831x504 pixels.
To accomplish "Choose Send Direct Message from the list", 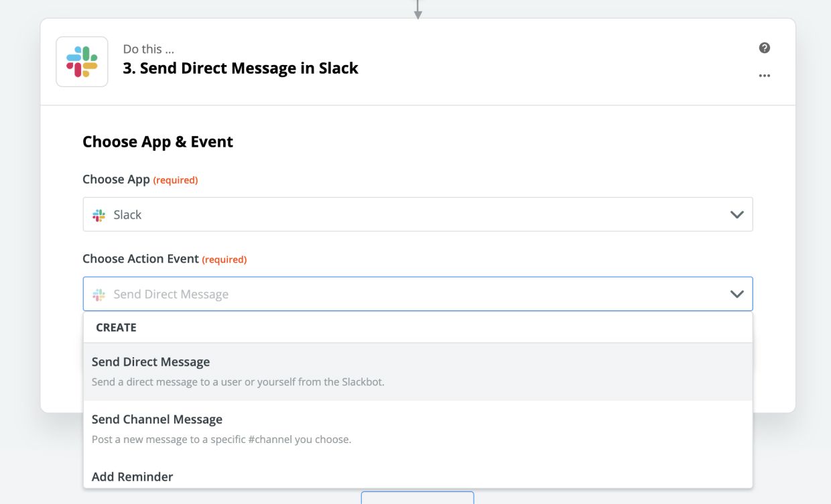I will coord(418,372).
